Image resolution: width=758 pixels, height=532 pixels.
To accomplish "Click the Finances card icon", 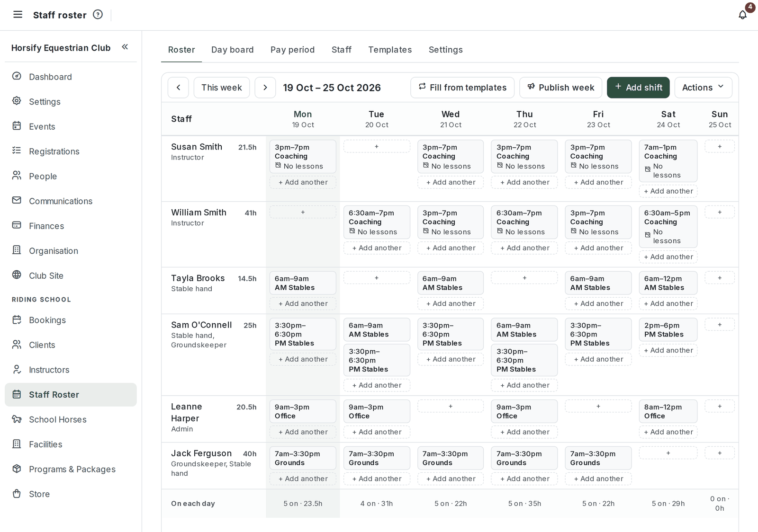I will (x=17, y=225).
